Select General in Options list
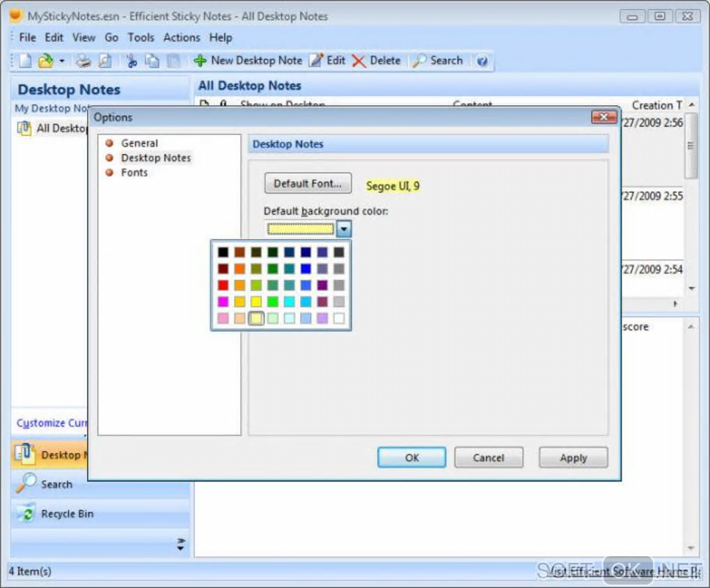The width and height of the screenshot is (710, 588). (139, 143)
